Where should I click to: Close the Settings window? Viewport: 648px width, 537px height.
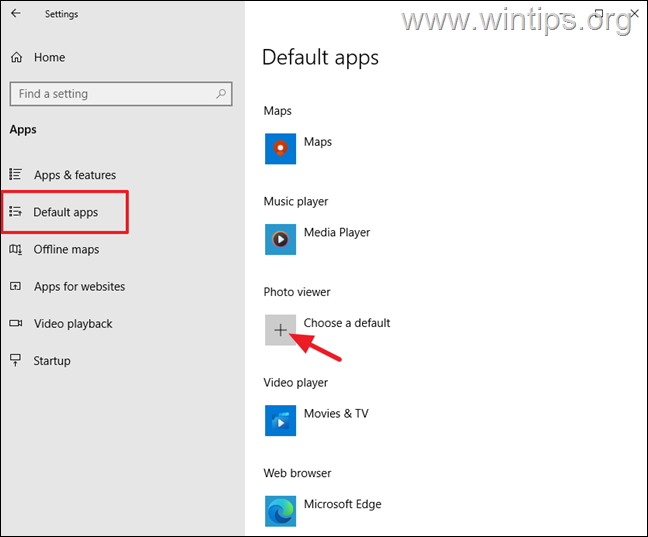click(x=634, y=13)
